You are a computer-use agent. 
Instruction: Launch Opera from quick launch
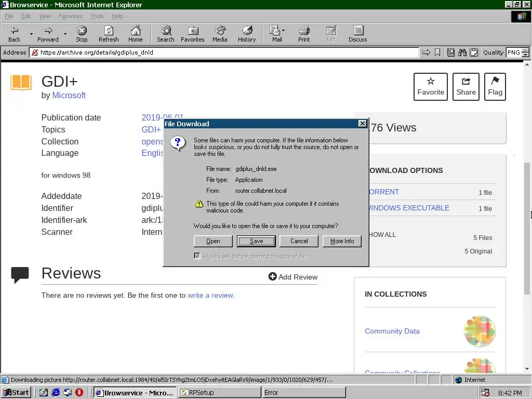click(79, 393)
